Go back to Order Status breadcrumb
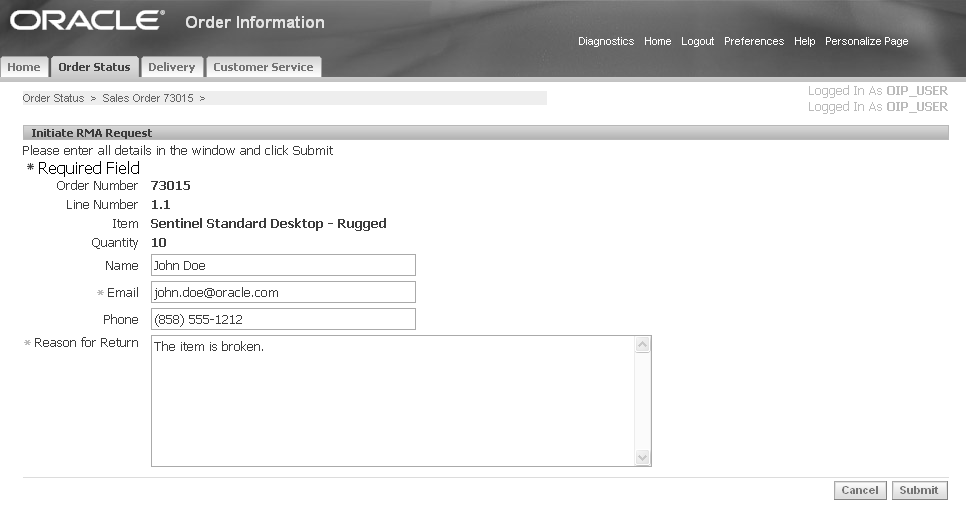This screenshot has width=966, height=510. tap(53, 98)
